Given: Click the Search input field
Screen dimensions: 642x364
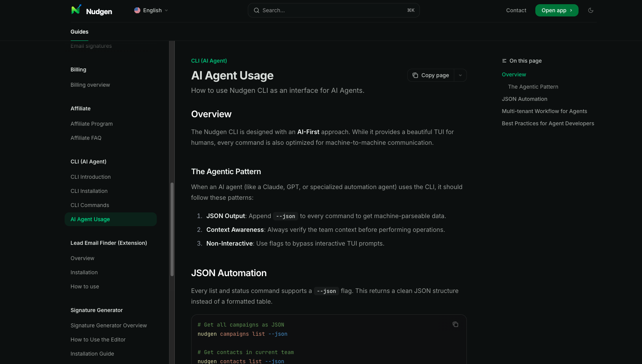Looking at the screenshot, I should (x=333, y=10).
